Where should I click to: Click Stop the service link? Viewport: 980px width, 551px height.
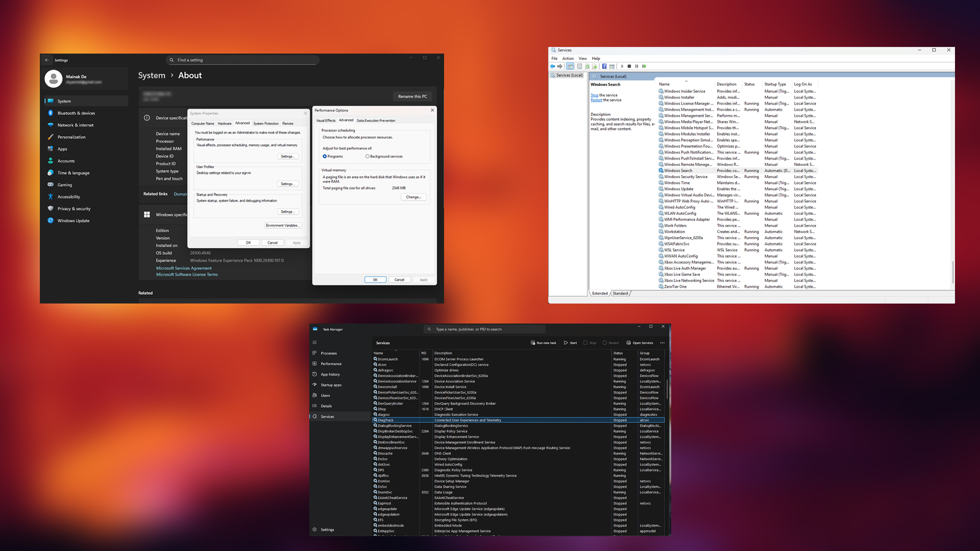point(595,95)
